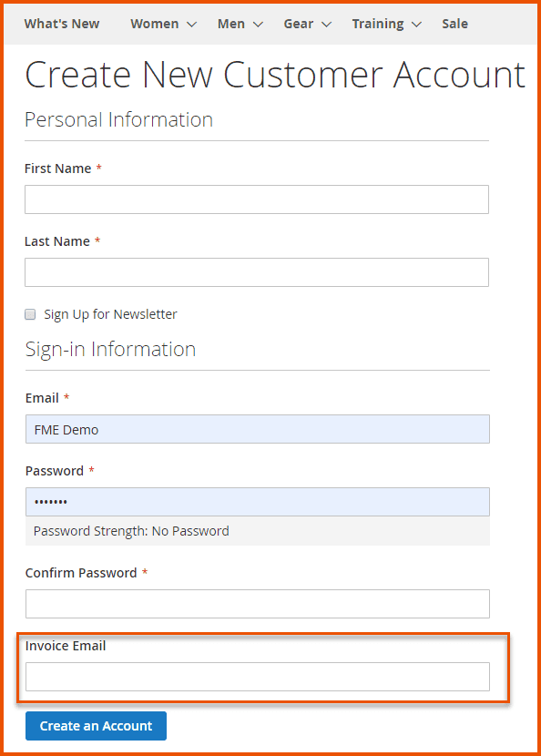Click the Password input field
Screen dimensions: 541x756
[x=256, y=501]
